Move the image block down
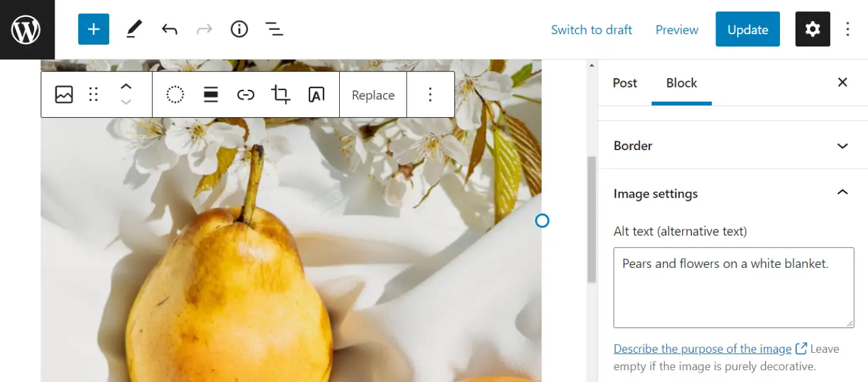Viewport: 868px width, 382px height. (126, 102)
